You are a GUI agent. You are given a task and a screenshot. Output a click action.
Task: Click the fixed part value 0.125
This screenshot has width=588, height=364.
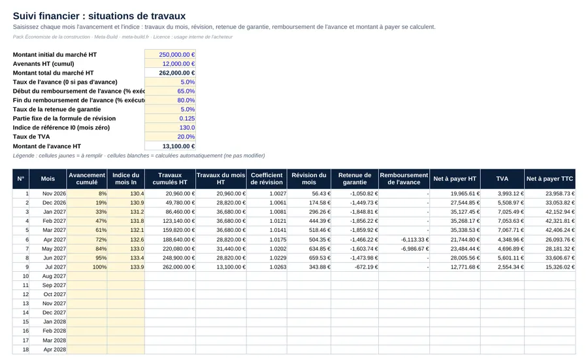point(170,118)
